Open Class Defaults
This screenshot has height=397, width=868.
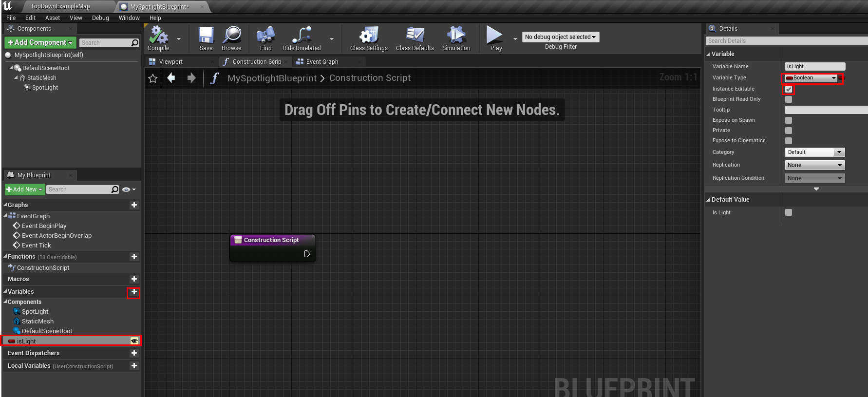point(415,38)
